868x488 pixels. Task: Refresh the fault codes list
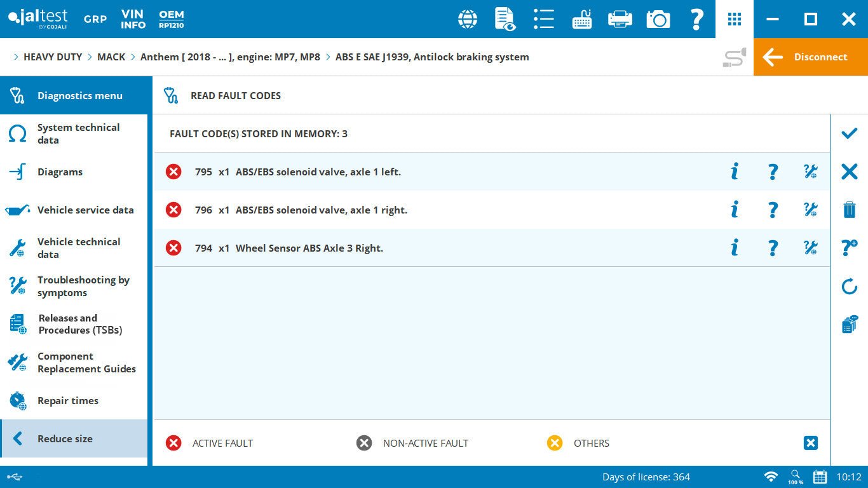pyautogui.click(x=849, y=287)
